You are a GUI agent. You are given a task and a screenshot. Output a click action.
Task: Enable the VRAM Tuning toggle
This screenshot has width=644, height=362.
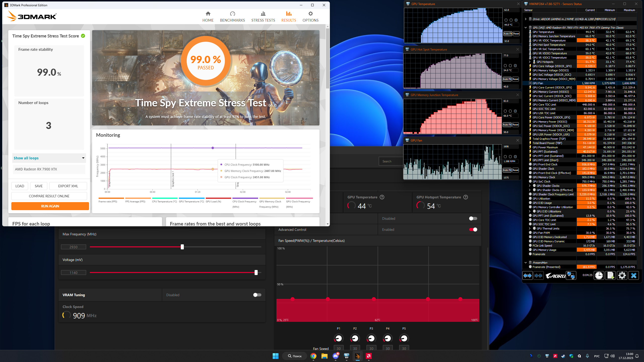(257, 295)
